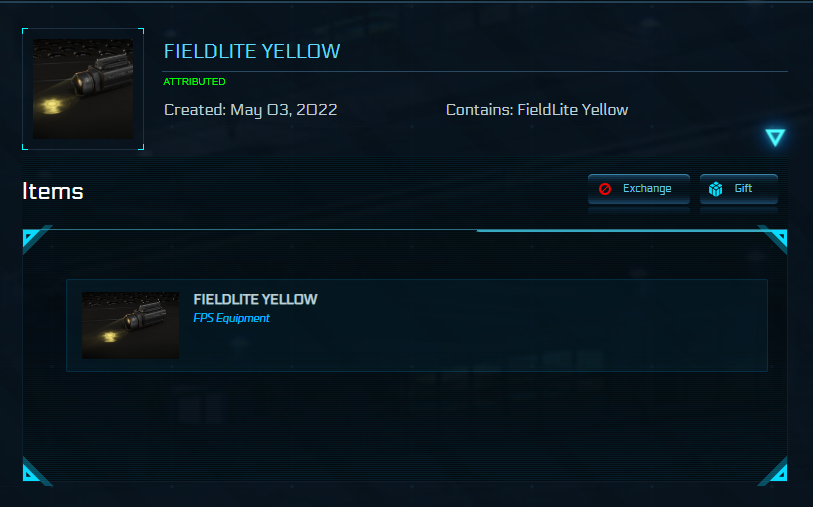813x507 pixels.
Task: Click the bright blue segment of the divider
Action: (620, 230)
